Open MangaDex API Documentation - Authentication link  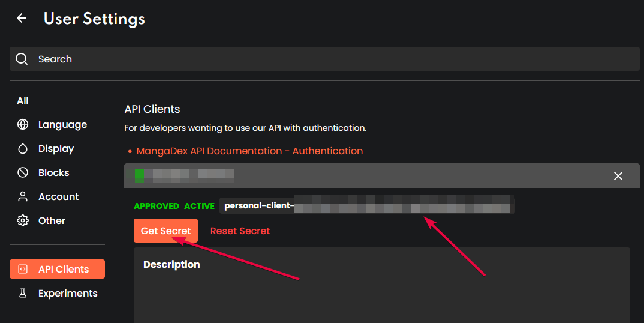tap(249, 151)
